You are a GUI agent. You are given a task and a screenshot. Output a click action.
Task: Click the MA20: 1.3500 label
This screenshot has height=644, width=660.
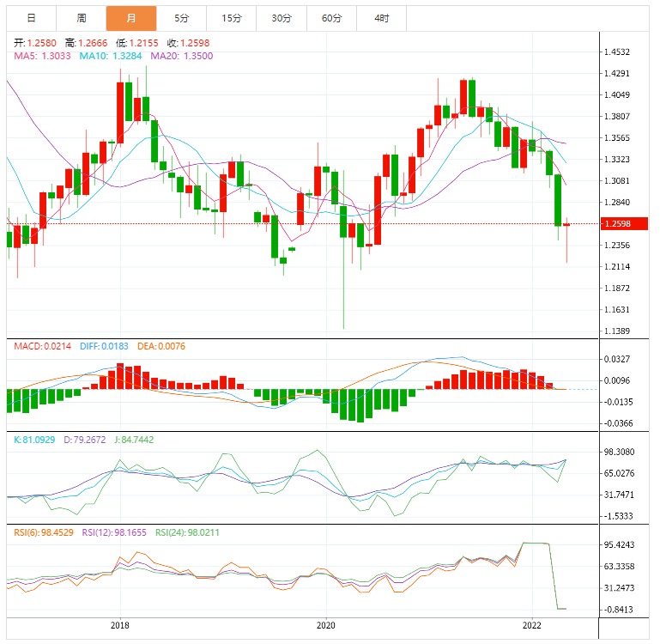[x=182, y=56]
